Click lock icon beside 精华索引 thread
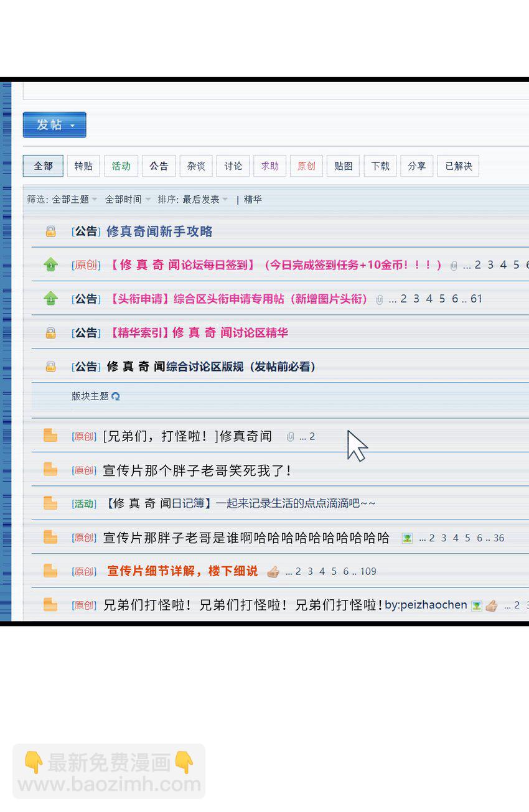The image size is (529, 812). point(50,333)
